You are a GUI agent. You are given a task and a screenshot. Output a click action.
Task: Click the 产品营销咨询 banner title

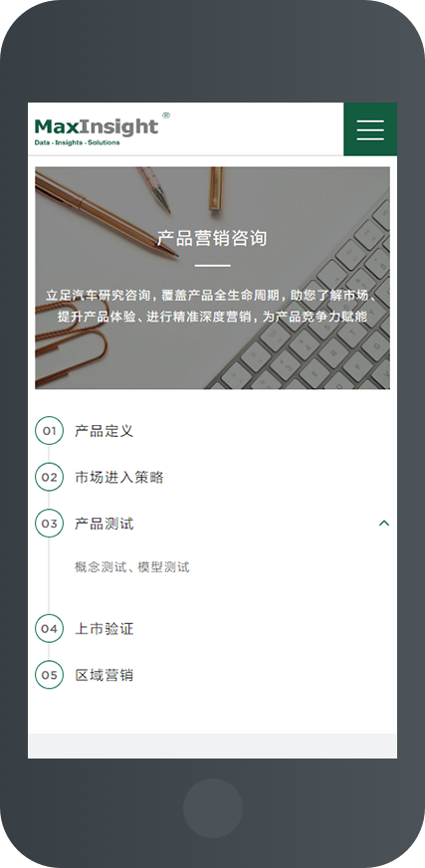(212, 238)
